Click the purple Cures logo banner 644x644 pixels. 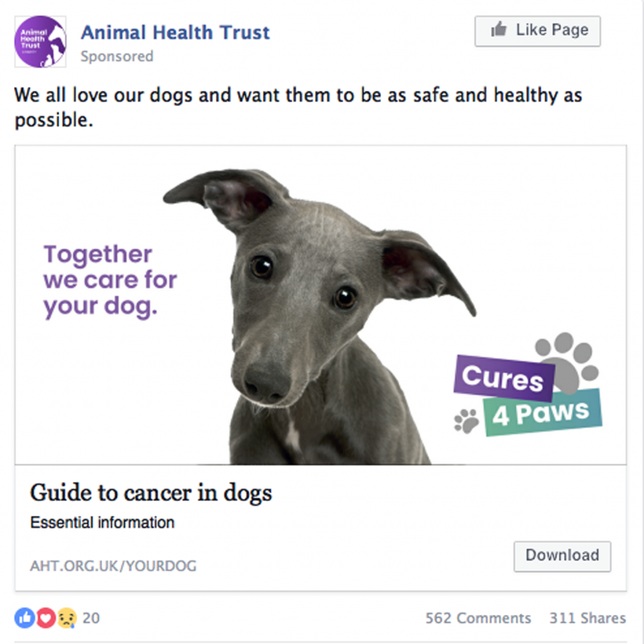504,378
